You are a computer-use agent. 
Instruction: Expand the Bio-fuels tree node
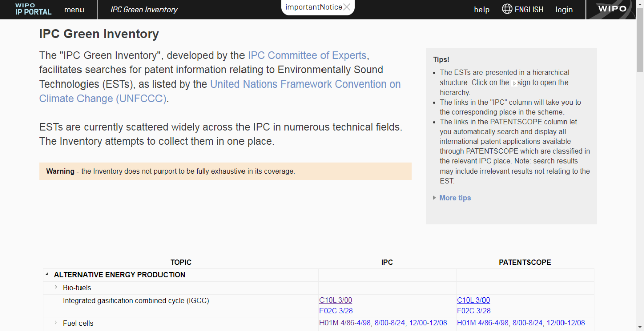56,287
